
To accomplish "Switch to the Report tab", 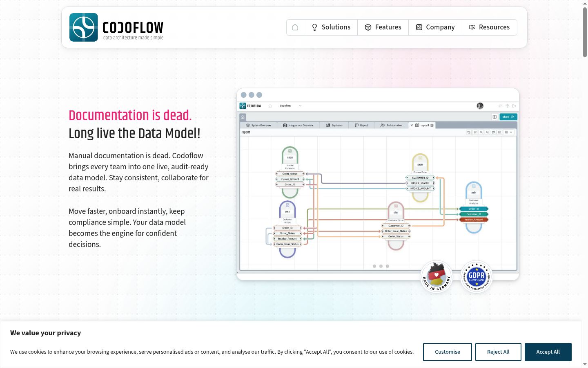I will [362, 126].
